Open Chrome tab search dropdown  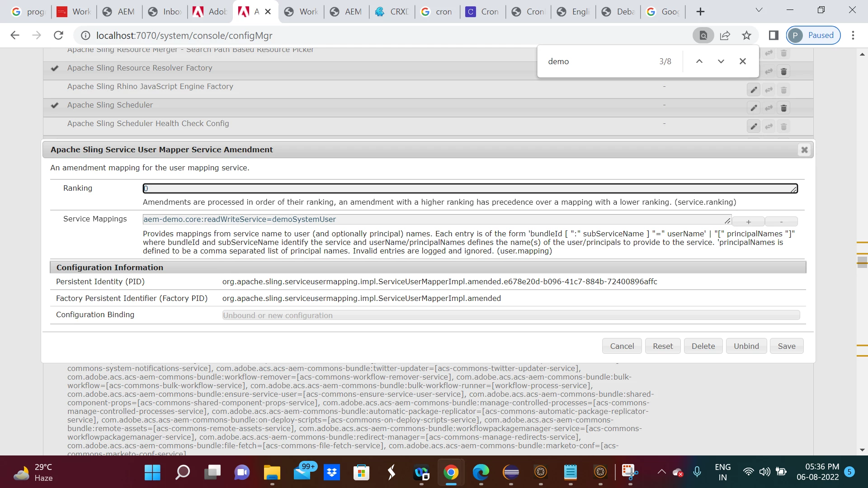click(759, 10)
